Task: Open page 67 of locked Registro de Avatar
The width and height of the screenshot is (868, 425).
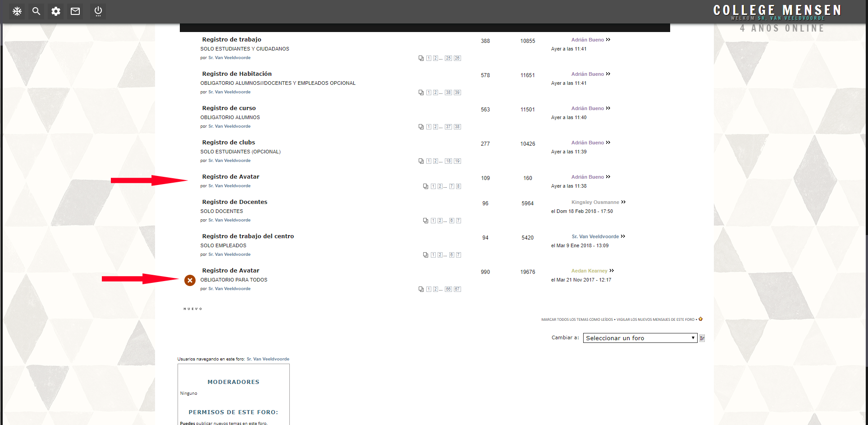Action: pos(457,289)
